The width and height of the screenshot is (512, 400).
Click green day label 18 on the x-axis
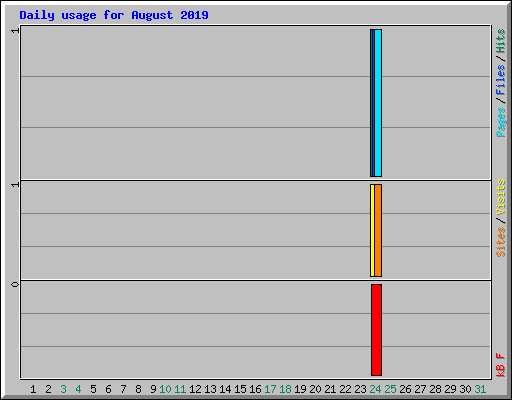(285, 389)
